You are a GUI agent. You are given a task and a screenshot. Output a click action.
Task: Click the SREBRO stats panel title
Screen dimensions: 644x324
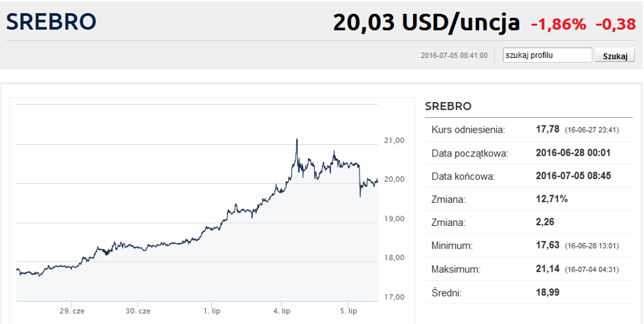coord(448,107)
